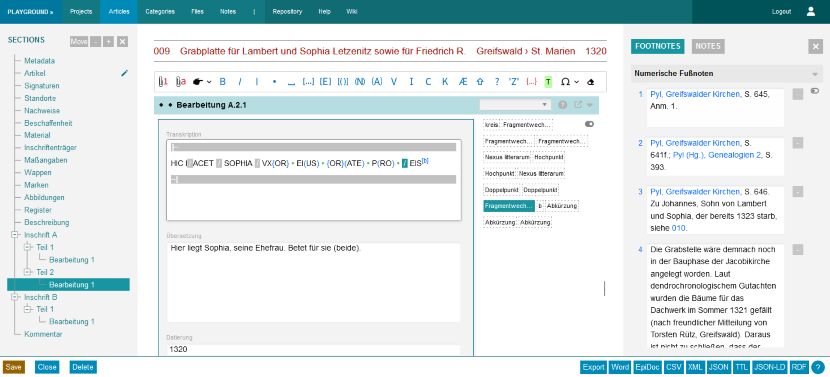
Task: Click the Move button in Sections
Action: point(79,42)
